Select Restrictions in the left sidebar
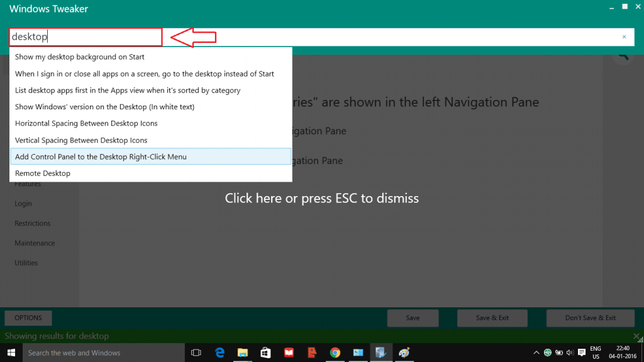Screen dimensions: 644x362 pyautogui.click(x=33, y=223)
